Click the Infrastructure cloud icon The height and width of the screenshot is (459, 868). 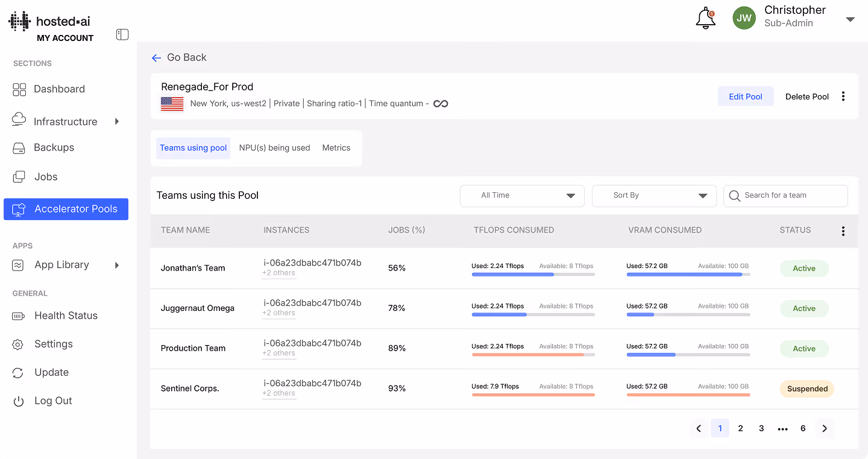pos(19,119)
